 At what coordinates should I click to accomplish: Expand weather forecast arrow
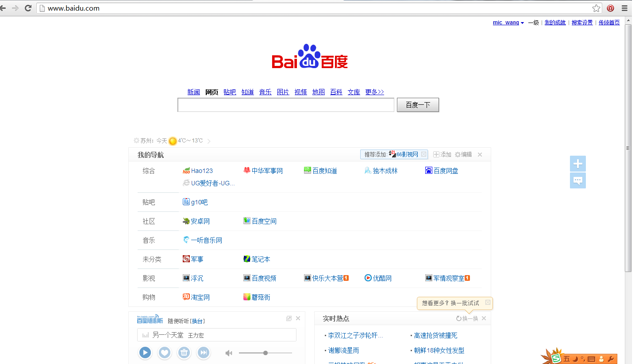[209, 141]
